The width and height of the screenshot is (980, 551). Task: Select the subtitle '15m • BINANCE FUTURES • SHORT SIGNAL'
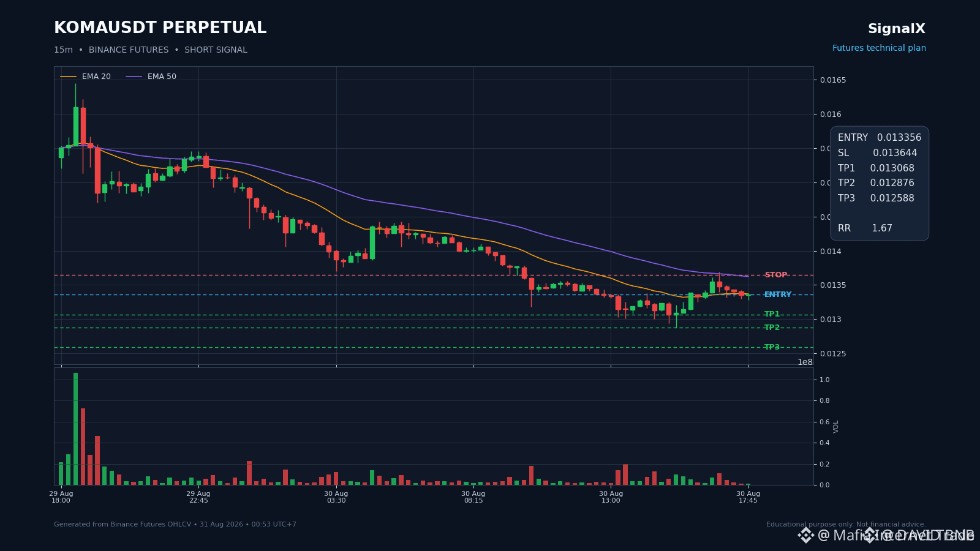(151, 50)
